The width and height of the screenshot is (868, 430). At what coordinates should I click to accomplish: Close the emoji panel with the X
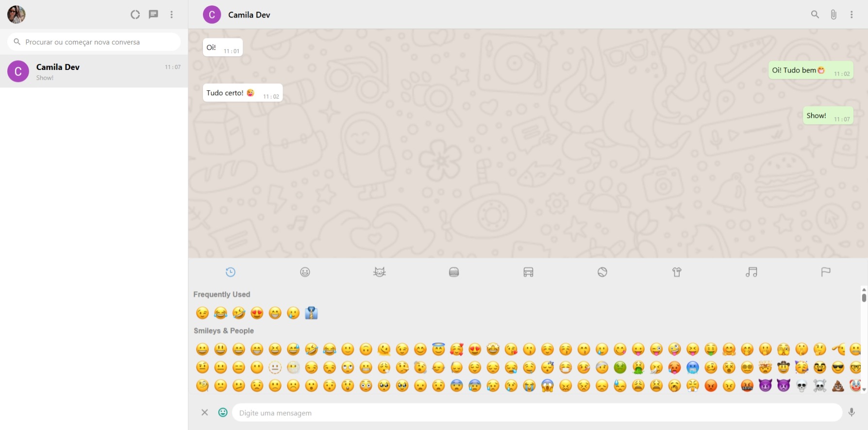point(205,413)
